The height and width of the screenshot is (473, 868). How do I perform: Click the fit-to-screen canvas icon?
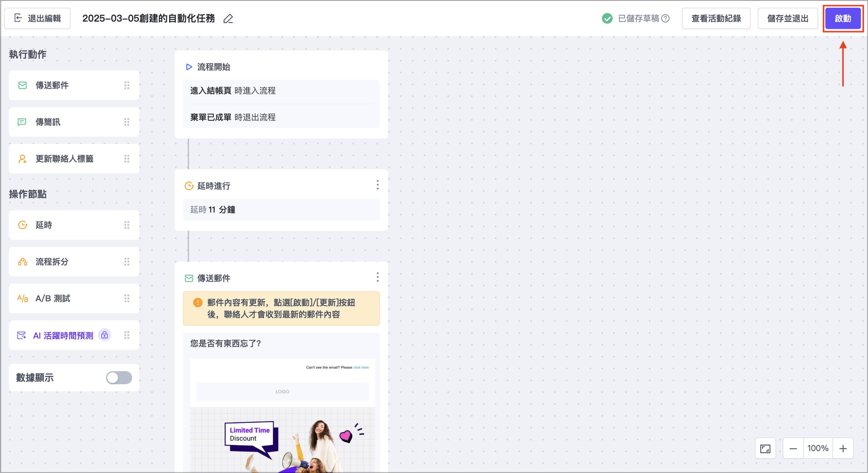coord(765,448)
